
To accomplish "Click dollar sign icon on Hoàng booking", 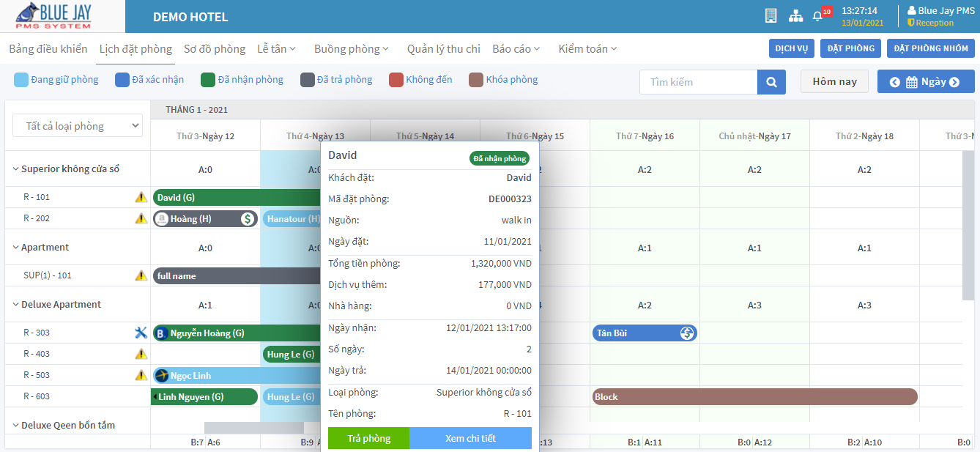I will tap(248, 218).
